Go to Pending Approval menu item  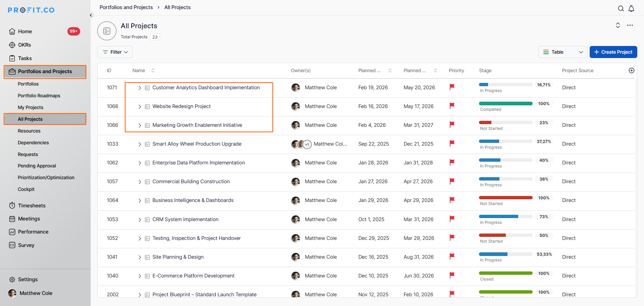(37, 166)
